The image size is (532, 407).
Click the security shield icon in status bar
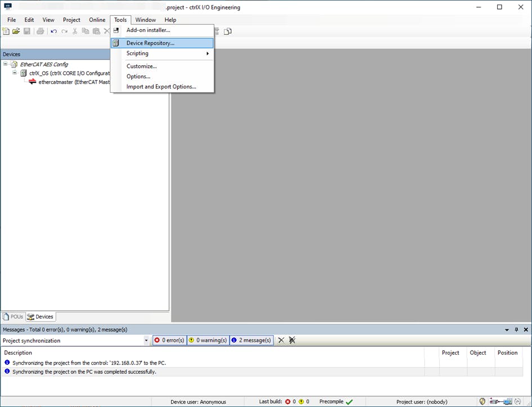[x=482, y=401]
